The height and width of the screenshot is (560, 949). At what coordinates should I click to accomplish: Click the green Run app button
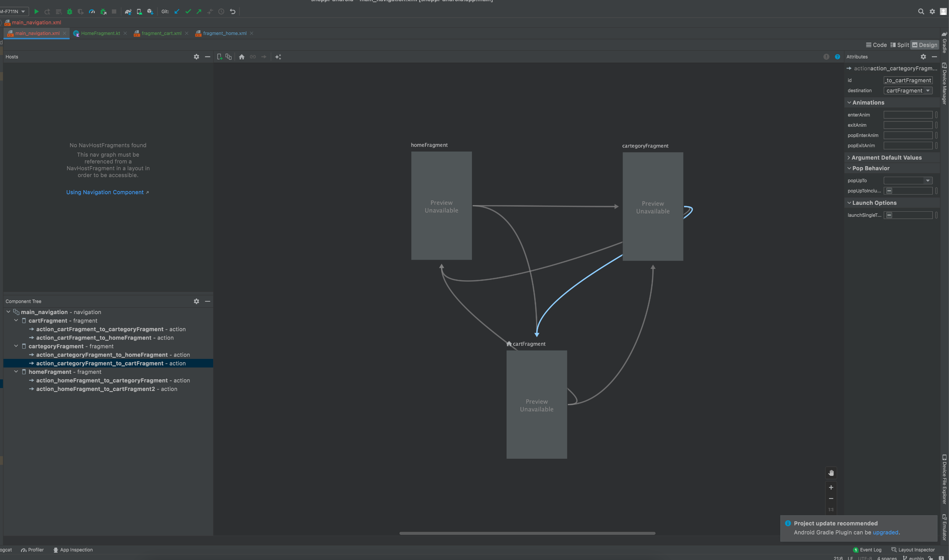tap(36, 12)
